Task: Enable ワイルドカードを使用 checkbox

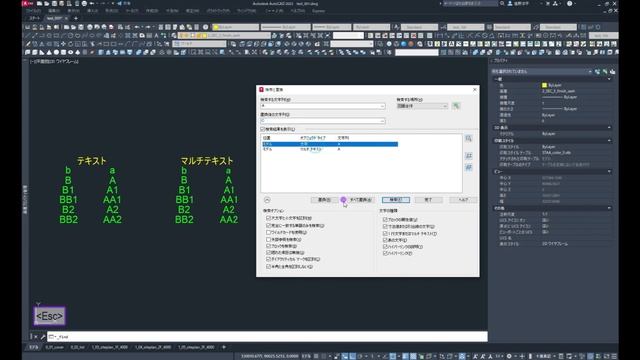Action: click(269, 232)
